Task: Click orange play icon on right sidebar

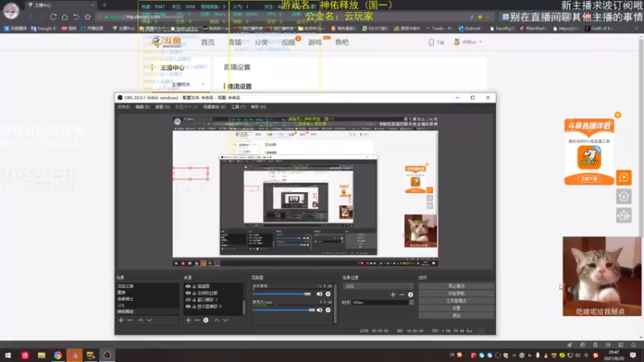Action: pyautogui.click(x=624, y=177)
